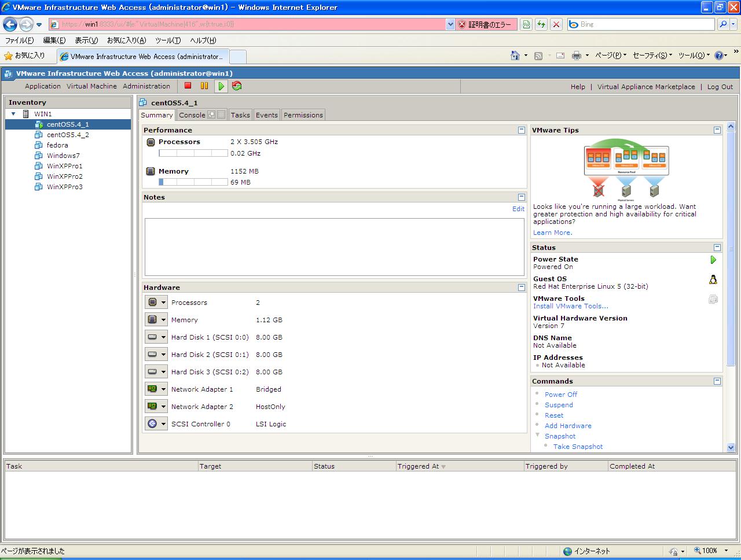Open console in new window icon on the Console tab
741x560 pixels.
pos(211,115)
